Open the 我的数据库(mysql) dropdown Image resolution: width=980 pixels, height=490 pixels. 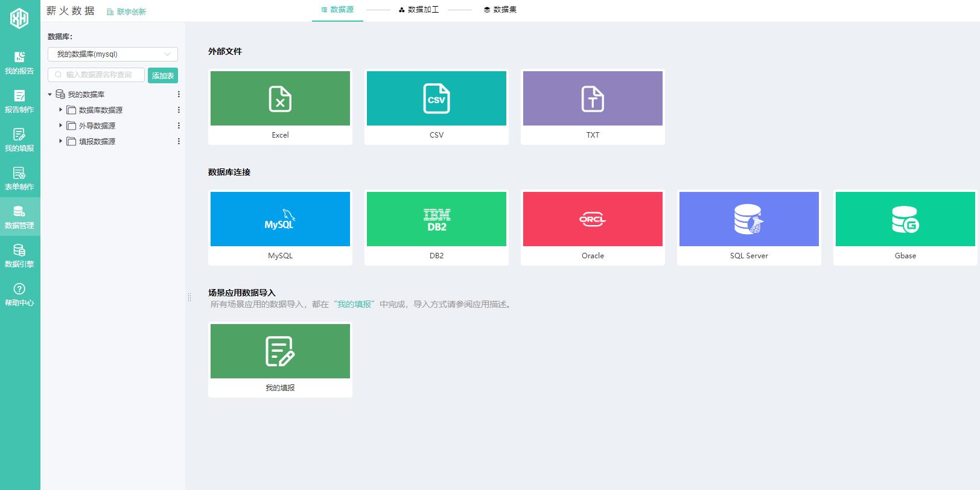[112, 54]
